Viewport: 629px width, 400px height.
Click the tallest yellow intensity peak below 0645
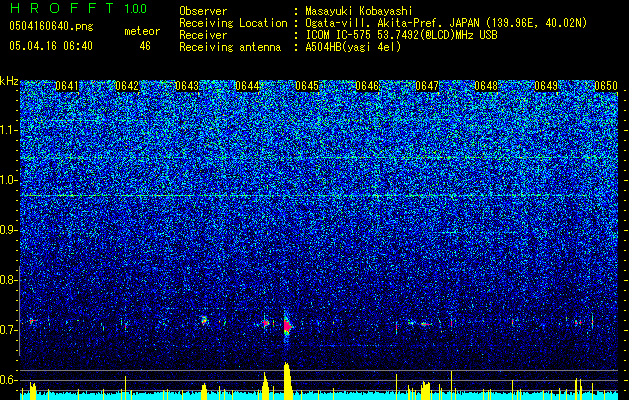point(287,381)
